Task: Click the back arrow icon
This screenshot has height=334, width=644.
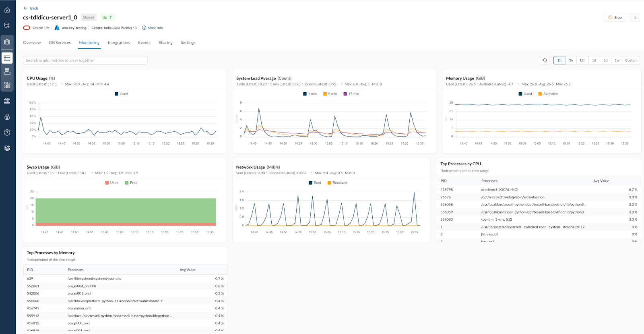Action: pos(25,8)
